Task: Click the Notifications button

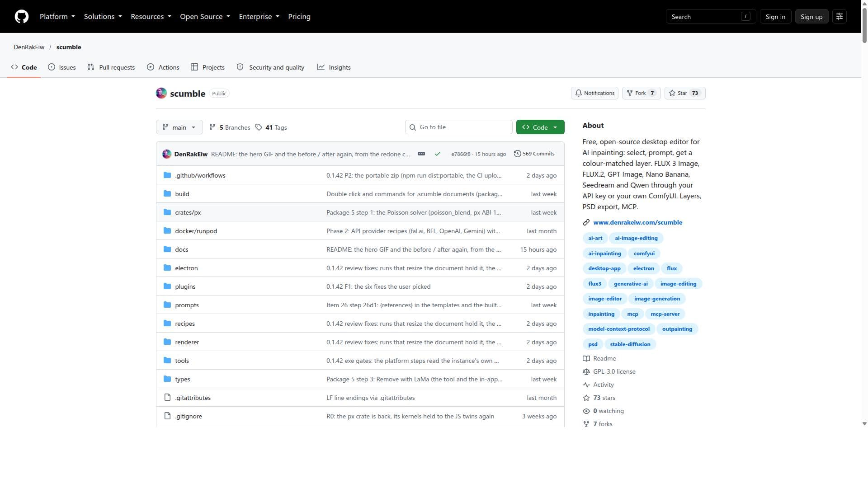Action: [594, 93]
